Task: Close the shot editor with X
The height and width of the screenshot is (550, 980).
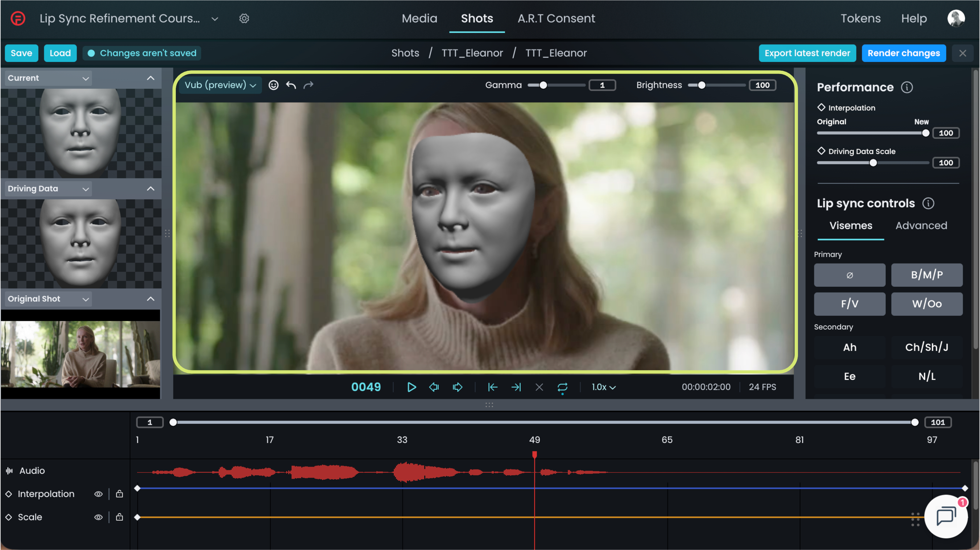Action: [x=963, y=53]
